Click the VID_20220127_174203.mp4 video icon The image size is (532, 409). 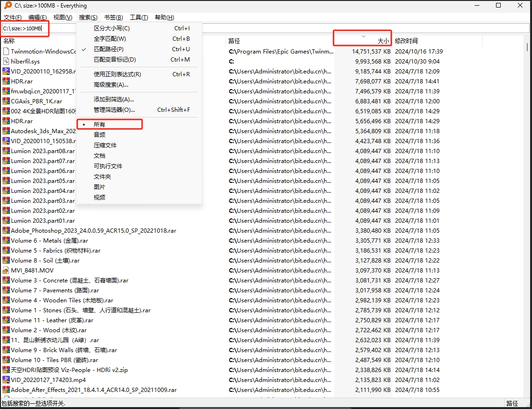point(6,380)
